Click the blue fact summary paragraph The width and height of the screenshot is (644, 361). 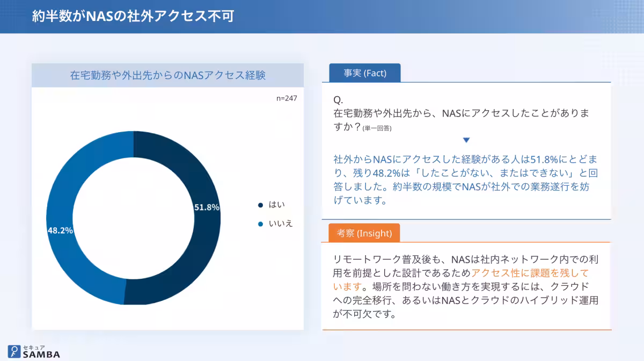click(x=466, y=180)
